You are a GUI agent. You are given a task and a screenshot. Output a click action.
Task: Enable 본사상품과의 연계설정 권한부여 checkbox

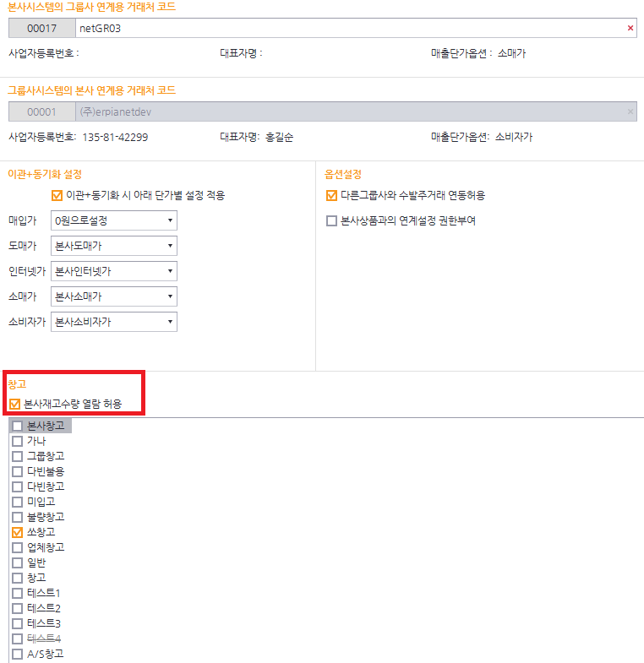pyautogui.click(x=331, y=221)
